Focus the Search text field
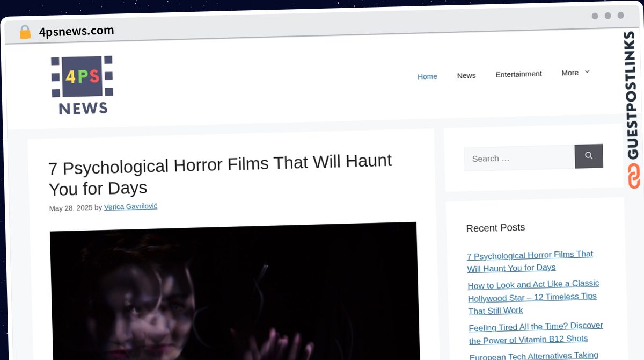644x360 pixels. (x=519, y=158)
